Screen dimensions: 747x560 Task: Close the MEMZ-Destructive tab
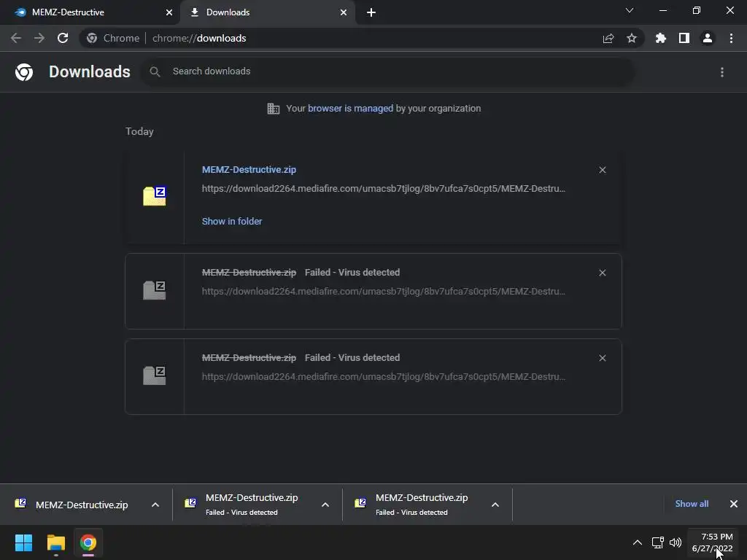tap(169, 12)
